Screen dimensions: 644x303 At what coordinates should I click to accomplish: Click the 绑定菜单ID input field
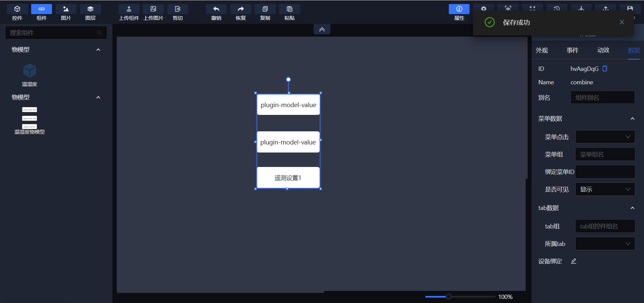tap(605, 172)
